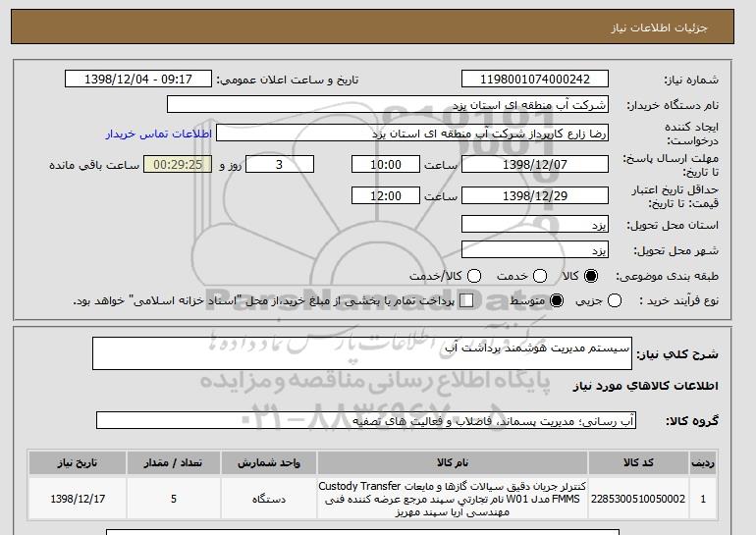This screenshot has height=535, width=756.
Task: Click the announcement date field 1398/12/04 - 09:17
Action: 138,80
